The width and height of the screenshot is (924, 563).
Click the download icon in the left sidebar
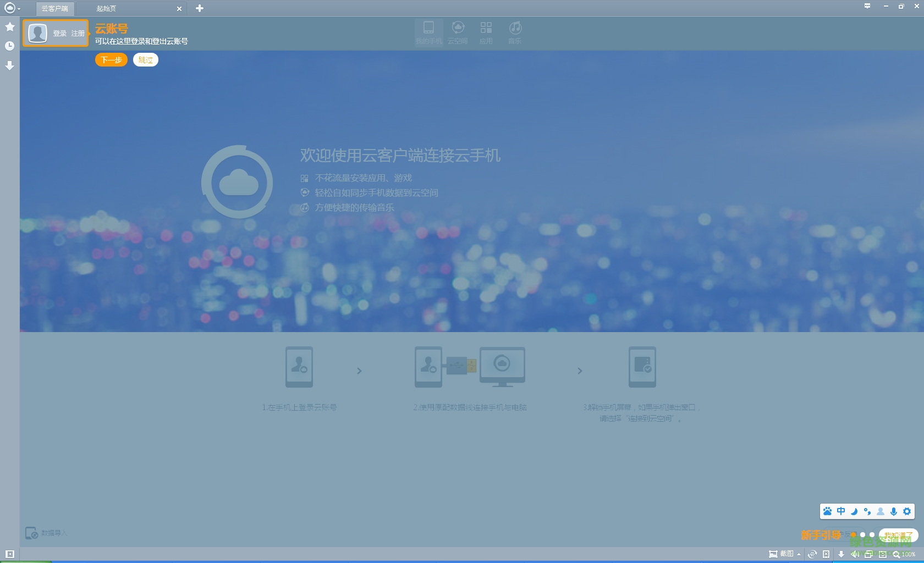point(9,66)
